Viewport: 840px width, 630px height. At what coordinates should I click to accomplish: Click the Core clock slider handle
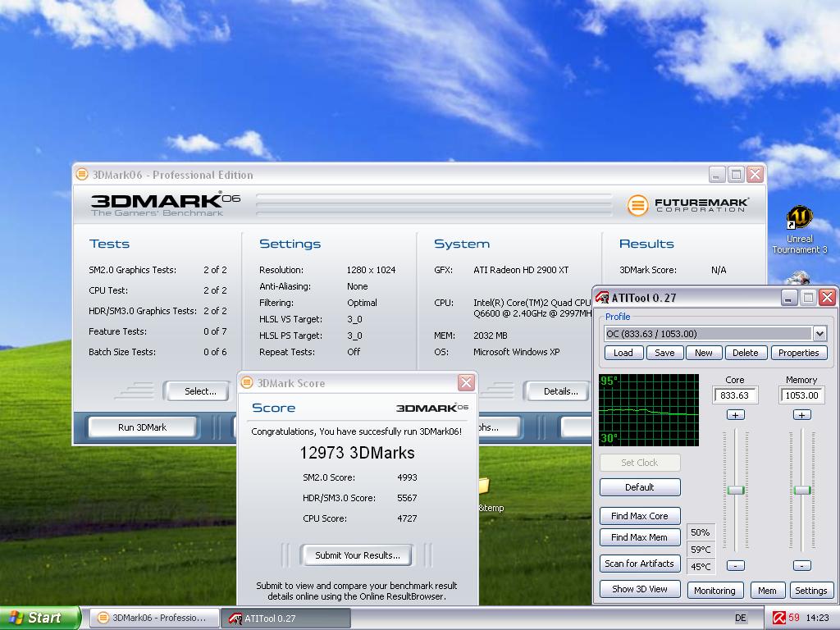pyautogui.click(x=736, y=491)
